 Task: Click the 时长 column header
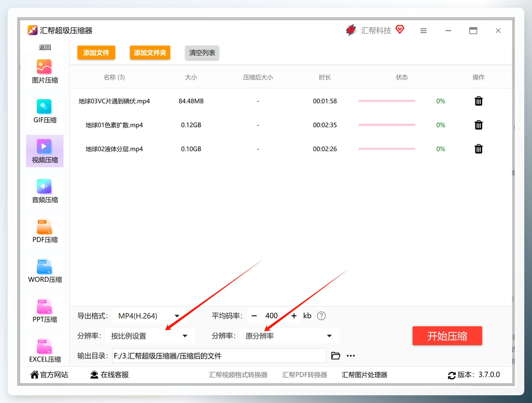click(325, 77)
